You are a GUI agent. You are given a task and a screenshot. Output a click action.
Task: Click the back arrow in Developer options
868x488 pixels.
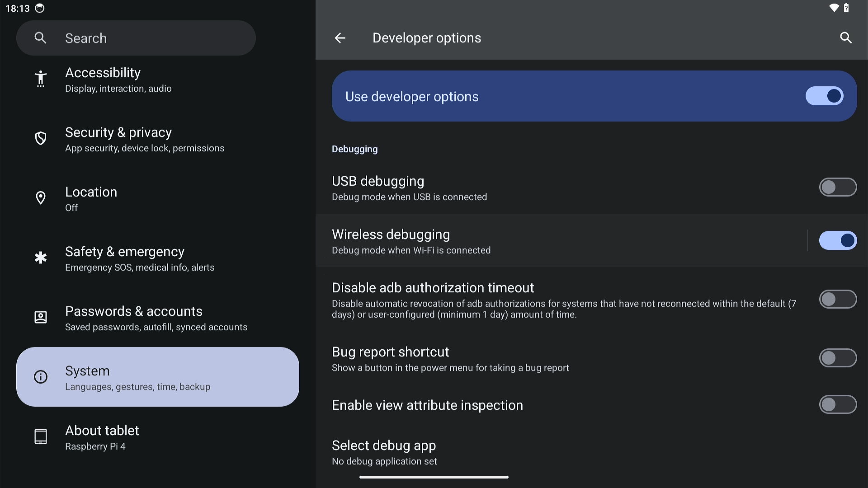click(x=340, y=38)
